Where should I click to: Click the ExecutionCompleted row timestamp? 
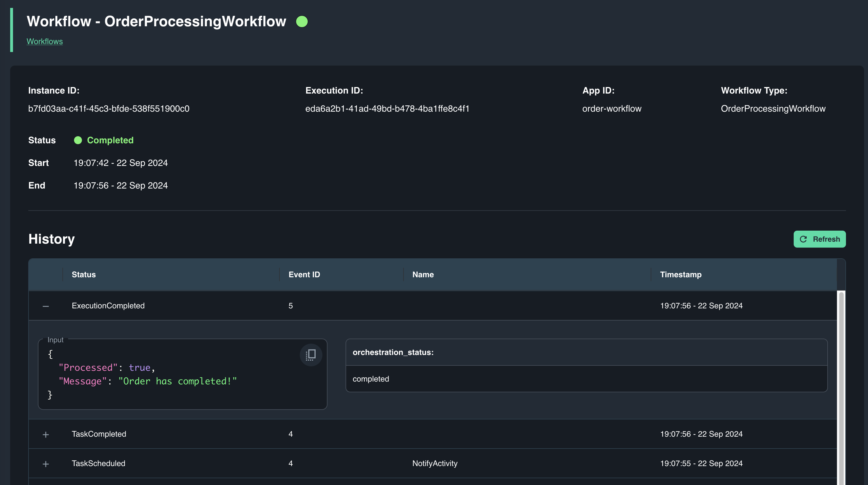pyautogui.click(x=701, y=306)
